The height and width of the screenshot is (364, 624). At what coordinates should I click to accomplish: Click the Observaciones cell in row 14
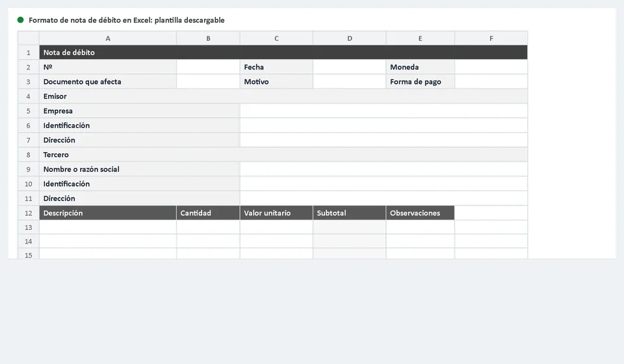point(420,241)
